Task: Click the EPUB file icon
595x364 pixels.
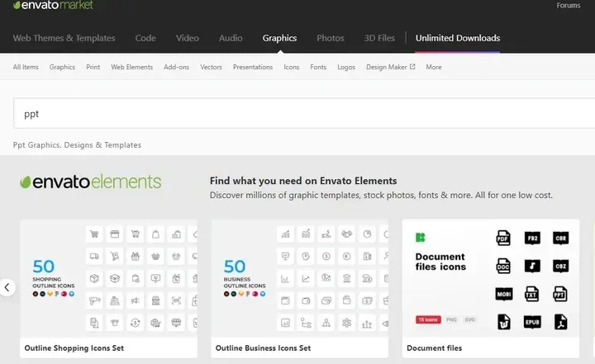Action: tap(532, 322)
